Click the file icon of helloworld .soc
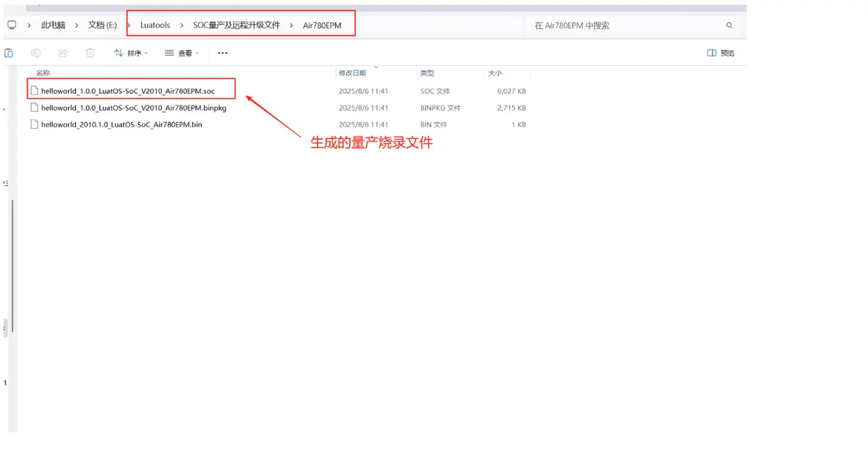Viewport: 868px width, 454px height. coord(34,91)
